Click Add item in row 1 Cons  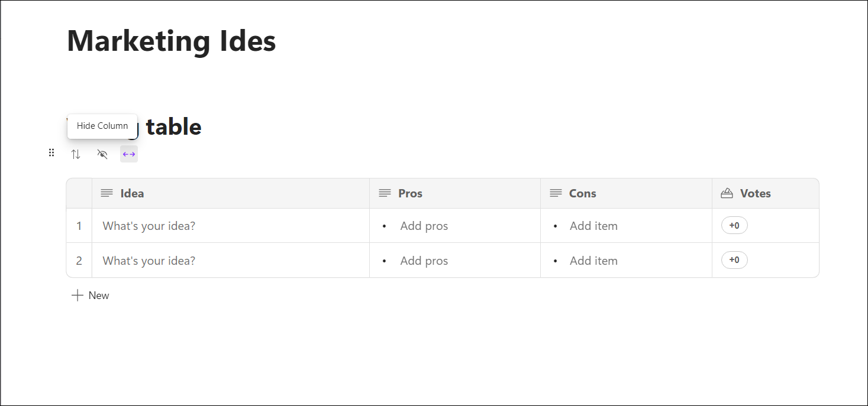point(593,226)
